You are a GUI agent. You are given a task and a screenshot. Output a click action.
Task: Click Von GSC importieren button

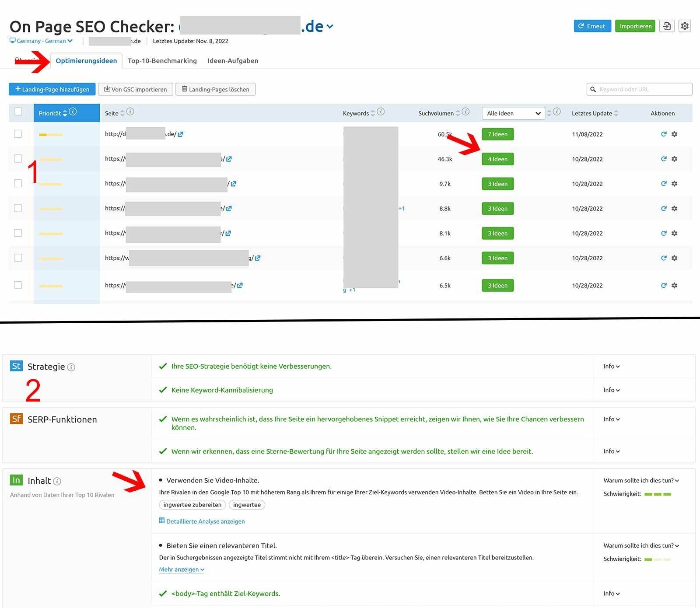point(136,89)
